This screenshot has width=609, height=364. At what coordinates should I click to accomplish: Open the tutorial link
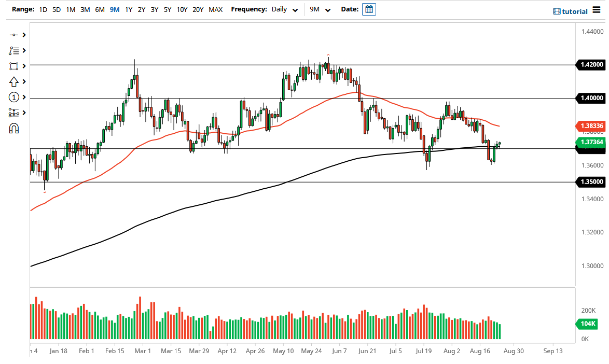tap(570, 11)
